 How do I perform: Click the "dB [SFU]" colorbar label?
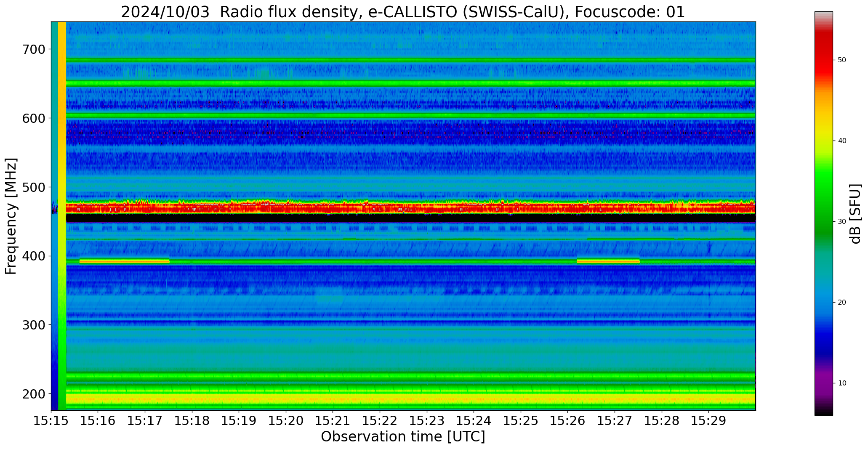(x=855, y=214)
